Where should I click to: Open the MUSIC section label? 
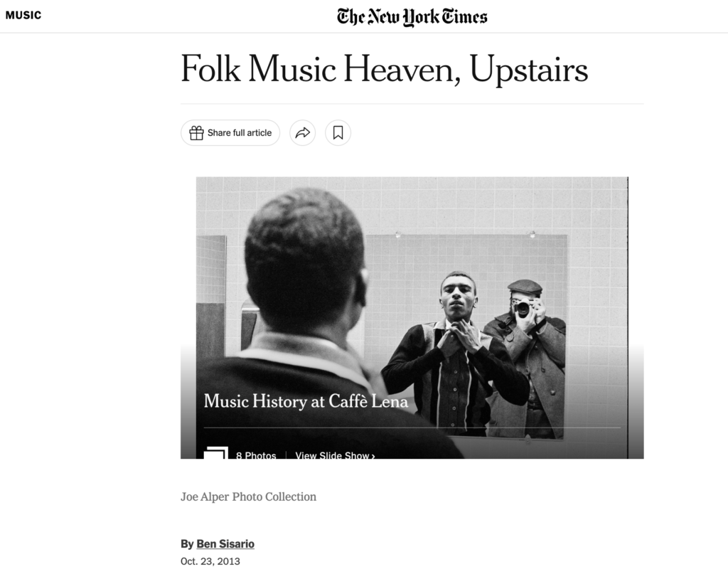tap(23, 16)
